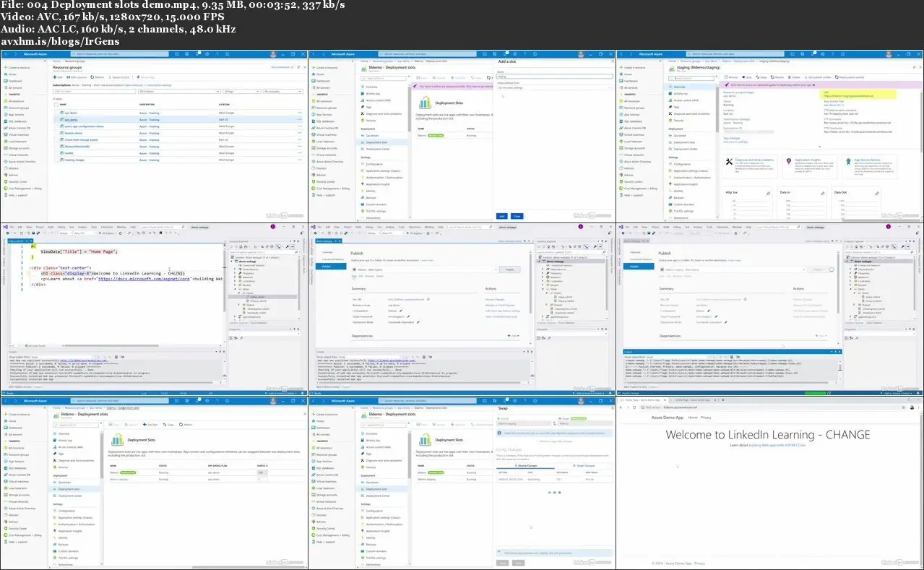Open App Service Advisor tile in staging frame
This screenshot has height=570, width=924.
coord(870,167)
